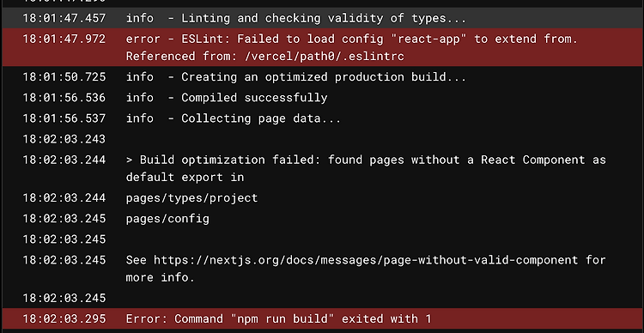644x333 pixels.
Task: Click timestamp 18:01:47.972 on the error row
Action: tap(64, 39)
